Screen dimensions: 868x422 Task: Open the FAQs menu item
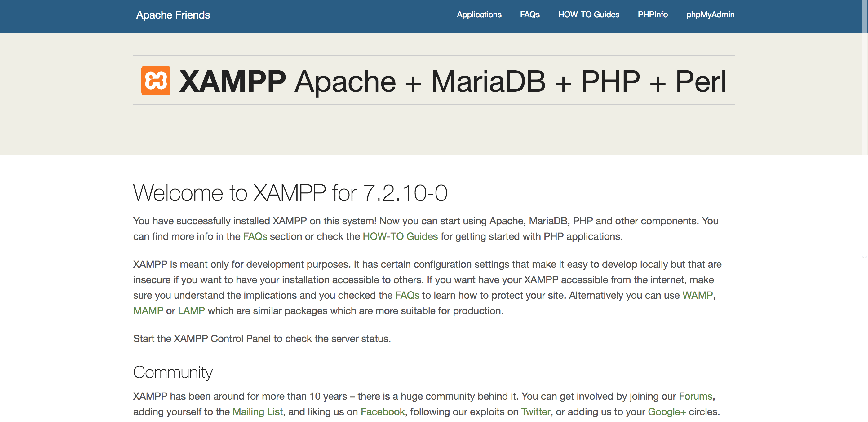(x=529, y=14)
